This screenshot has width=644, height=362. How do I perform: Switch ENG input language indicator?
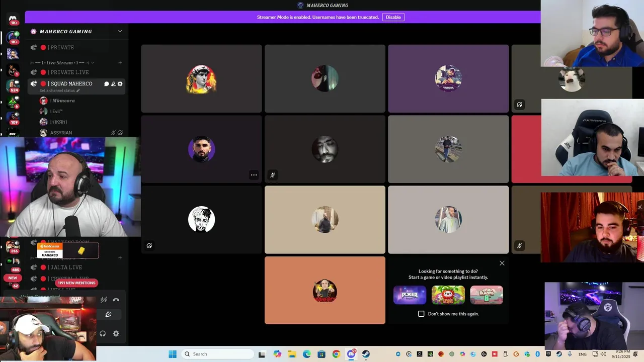[582, 354]
